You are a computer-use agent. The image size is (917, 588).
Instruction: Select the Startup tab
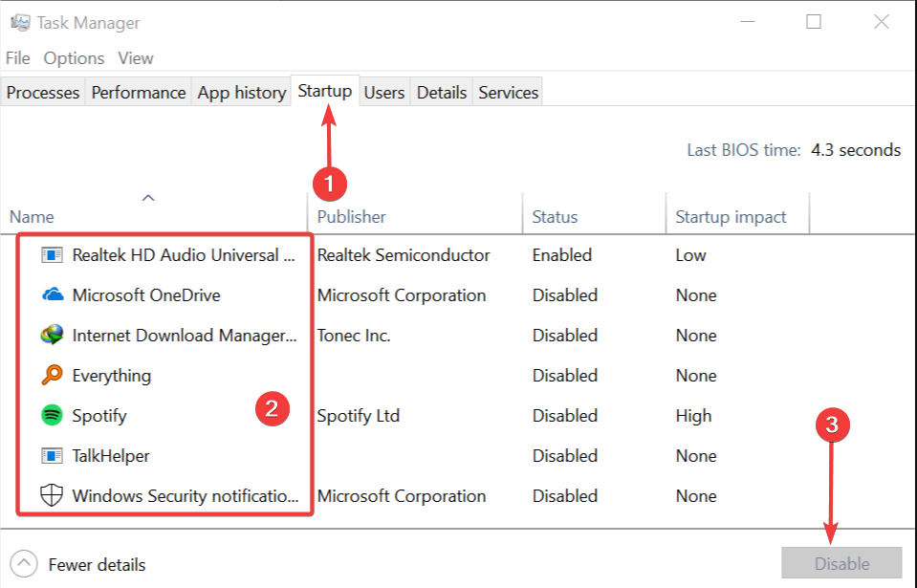click(324, 91)
